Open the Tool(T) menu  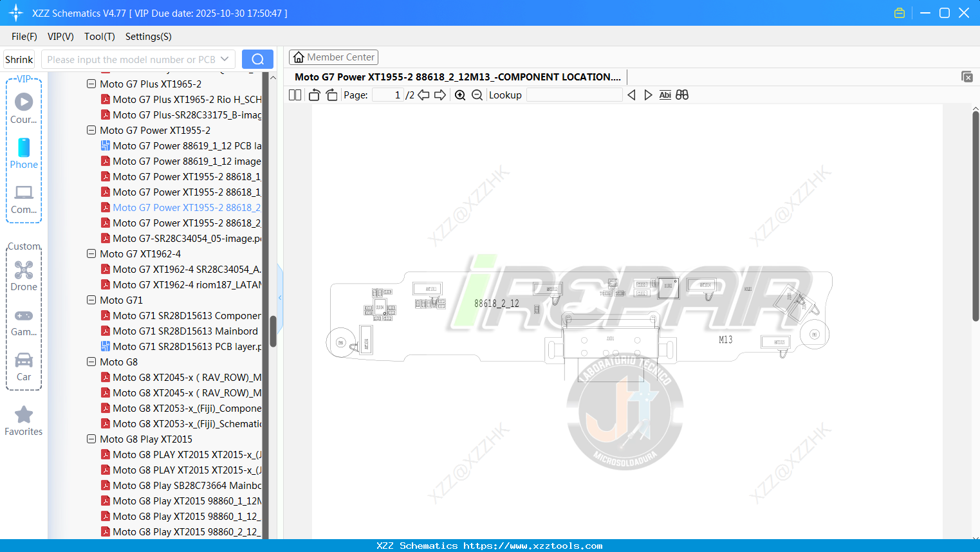click(100, 37)
